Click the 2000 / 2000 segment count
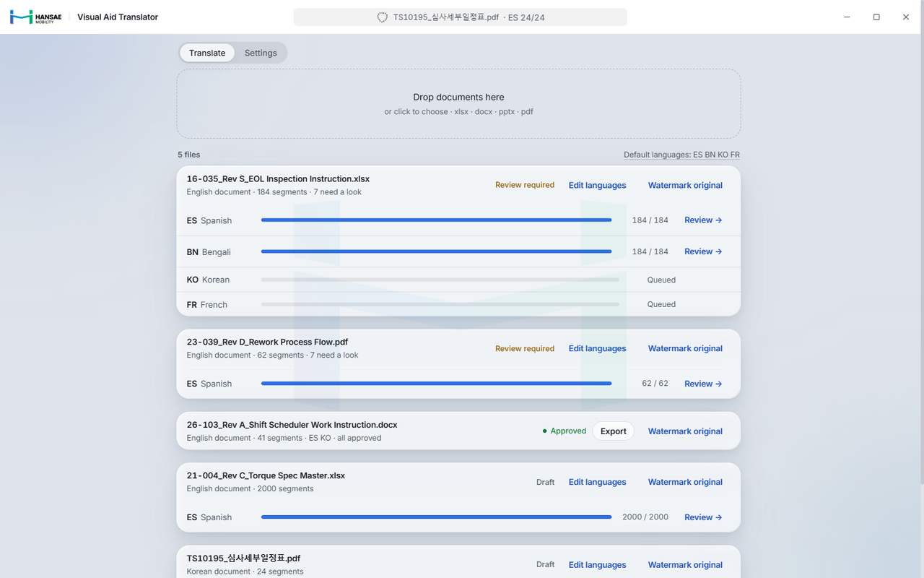924x578 pixels. (x=645, y=517)
